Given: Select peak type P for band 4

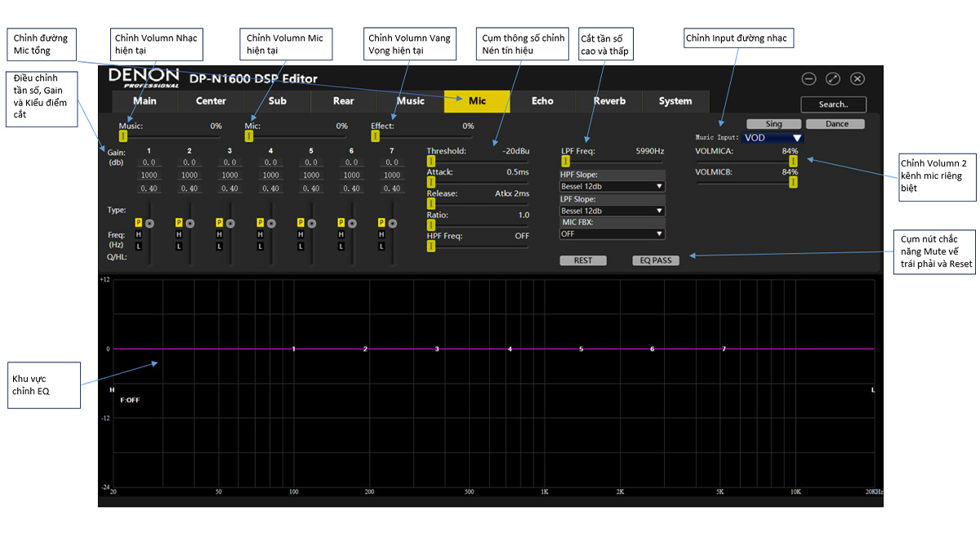Looking at the screenshot, I should (260, 223).
